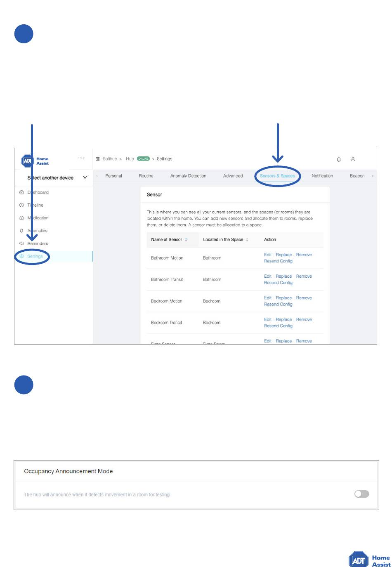The width and height of the screenshot is (392, 567).
Task: Click the ADT Home Assist sidebar logo
Action: click(35, 161)
